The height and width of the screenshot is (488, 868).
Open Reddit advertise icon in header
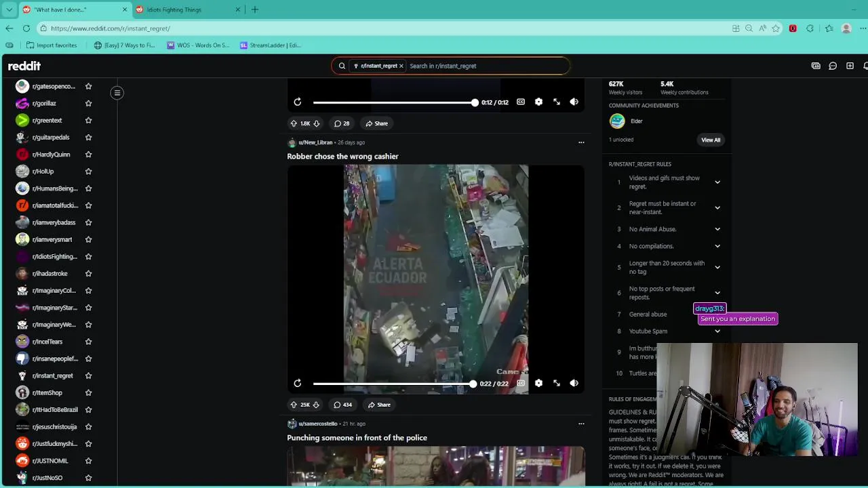click(816, 66)
